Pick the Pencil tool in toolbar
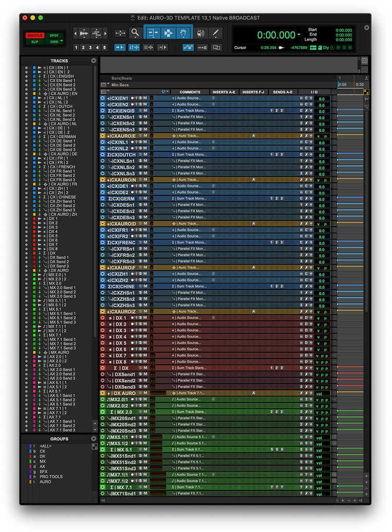 tap(215, 33)
